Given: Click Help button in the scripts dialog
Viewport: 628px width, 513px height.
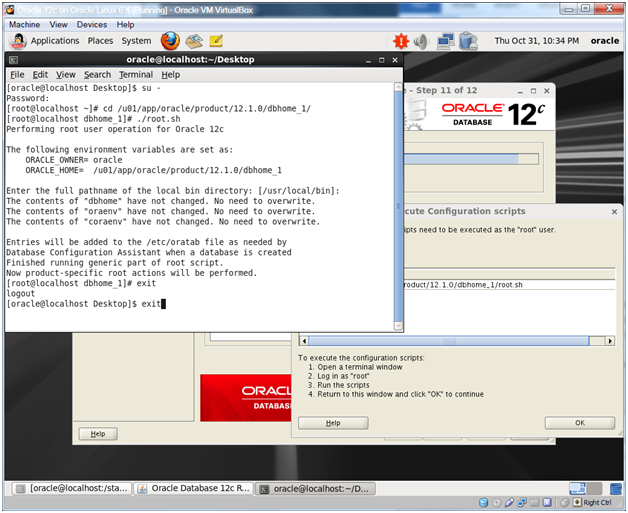Looking at the screenshot, I should tap(333, 423).
